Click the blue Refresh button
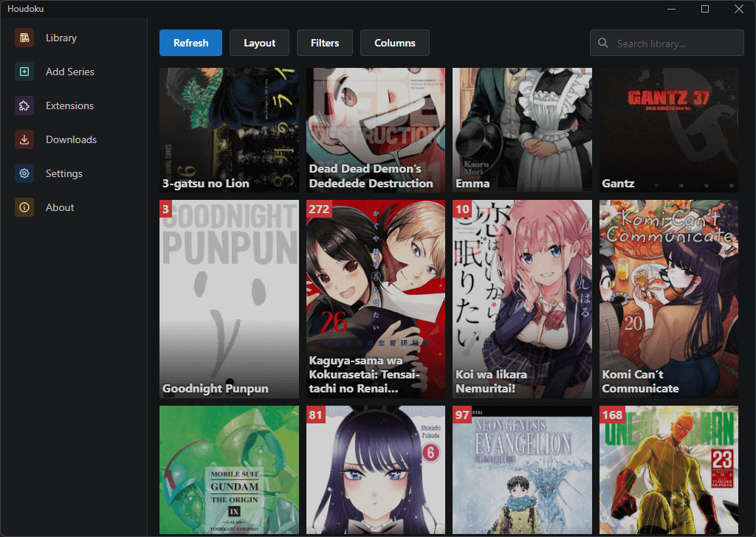Image resolution: width=756 pixels, height=537 pixels. 191,43
